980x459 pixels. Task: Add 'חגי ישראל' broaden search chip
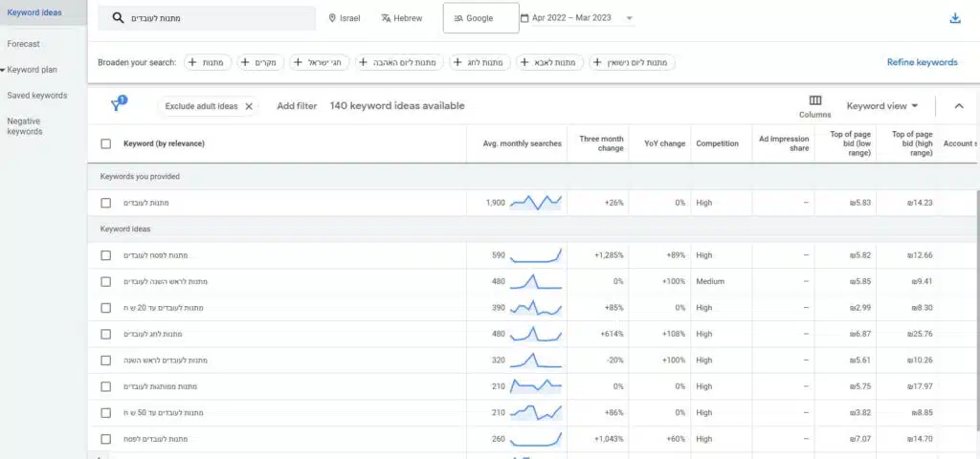click(x=320, y=62)
